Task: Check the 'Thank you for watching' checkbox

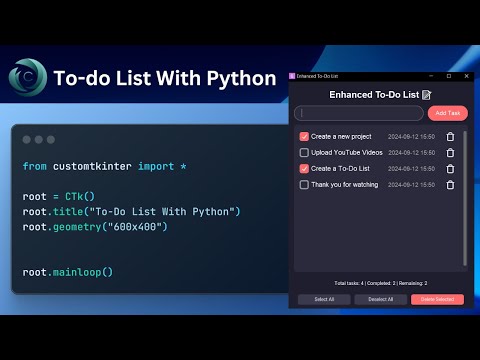Action: click(x=304, y=185)
